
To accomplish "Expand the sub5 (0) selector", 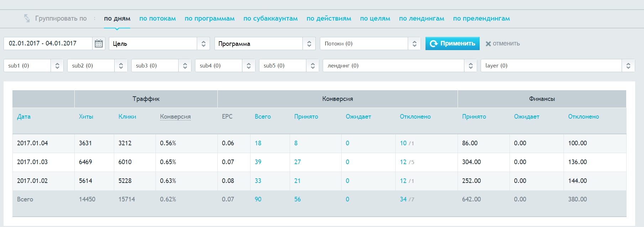I will point(289,66).
